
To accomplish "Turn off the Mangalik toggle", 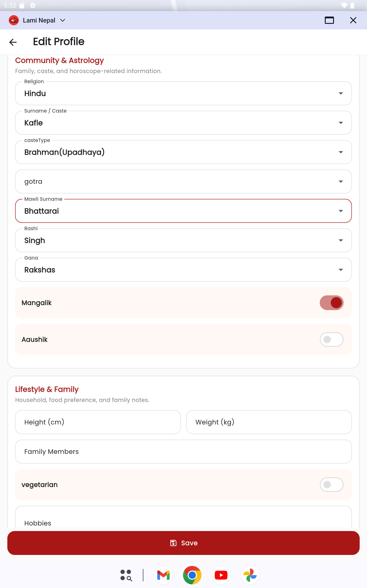I will point(332,302).
